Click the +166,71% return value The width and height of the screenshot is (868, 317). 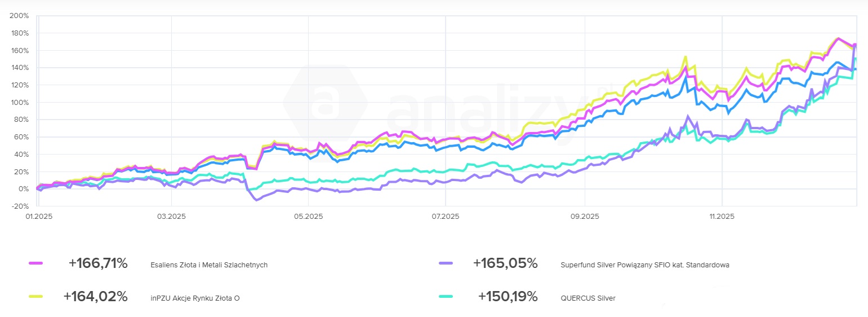pos(98,263)
